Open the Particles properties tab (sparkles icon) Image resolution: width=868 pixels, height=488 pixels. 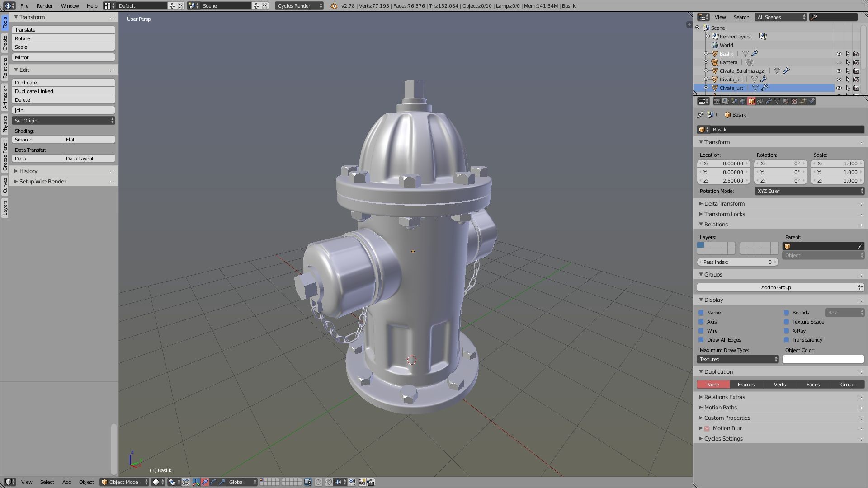click(x=803, y=101)
